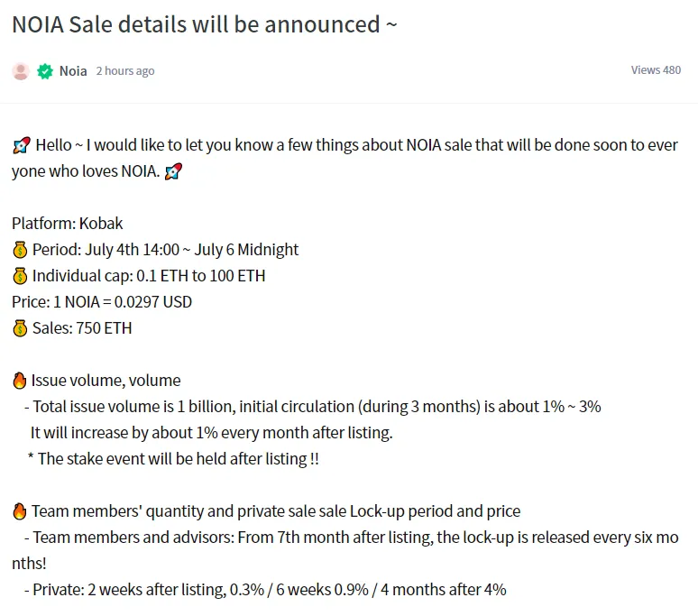Click the Team members and advisors lock-up line
Viewport: 698px width, 616px height.
point(345,550)
